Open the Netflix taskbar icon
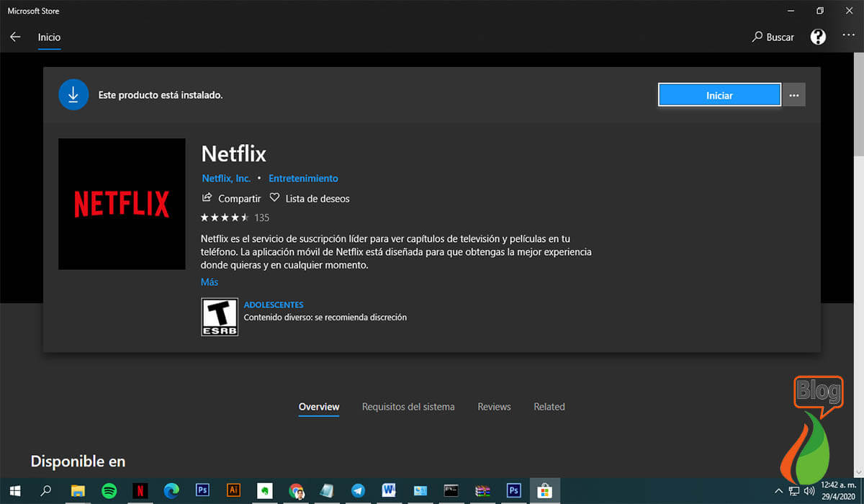Viewport: 864px width, 504px height. 140,490
